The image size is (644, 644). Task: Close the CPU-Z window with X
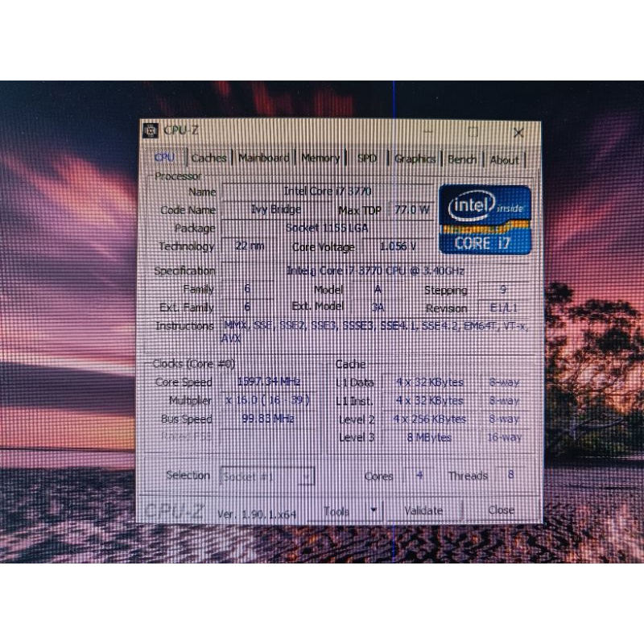[518, 133]
